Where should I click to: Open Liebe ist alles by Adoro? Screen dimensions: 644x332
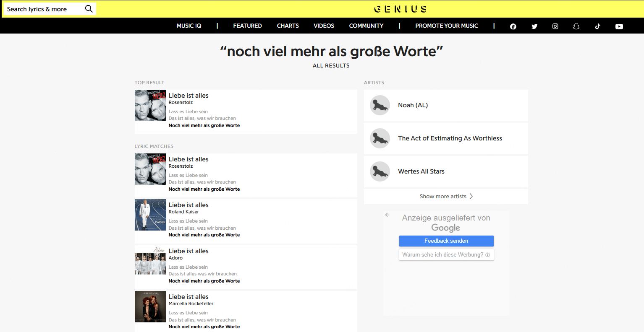point(188,251)
